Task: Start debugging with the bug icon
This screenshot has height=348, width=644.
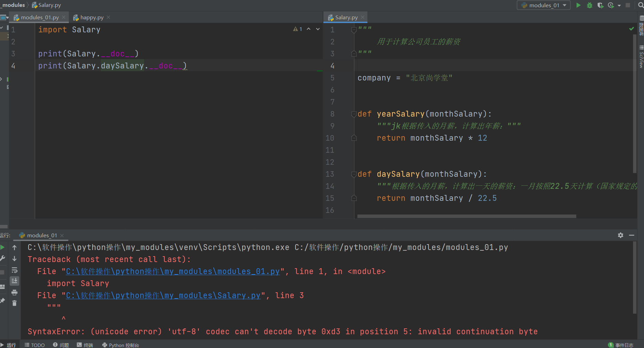Action: 589,5
